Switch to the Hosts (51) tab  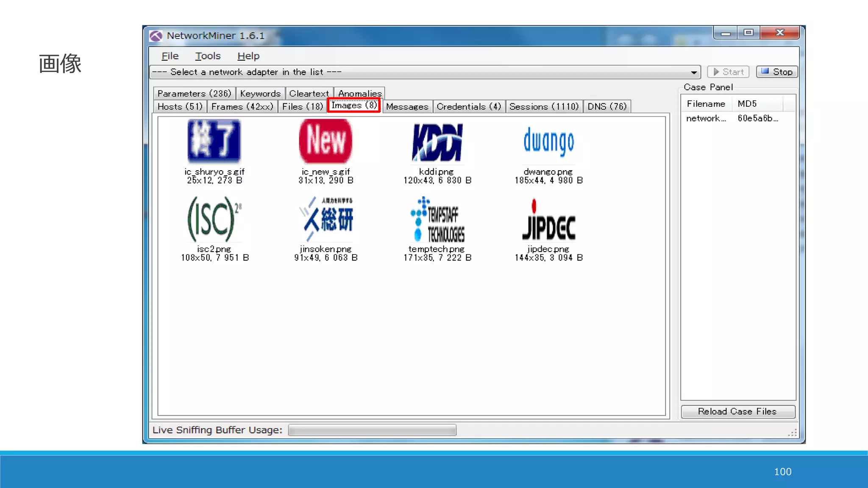(x=180, y=107)
